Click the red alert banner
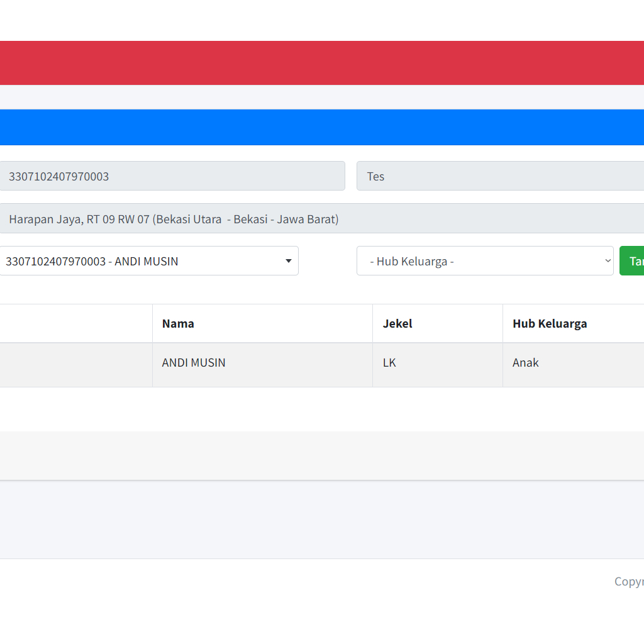 tap(321, 63)
